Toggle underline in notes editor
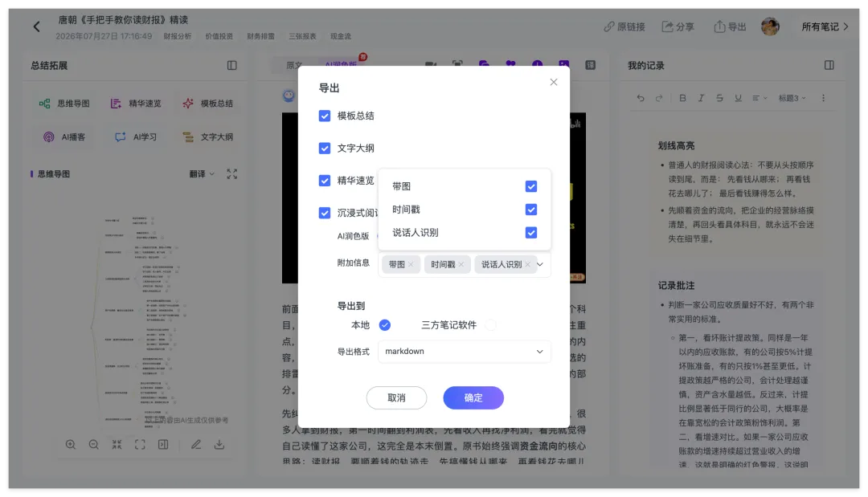The height and width of the screenshot is (497, 868). click(x=738, y=98)
